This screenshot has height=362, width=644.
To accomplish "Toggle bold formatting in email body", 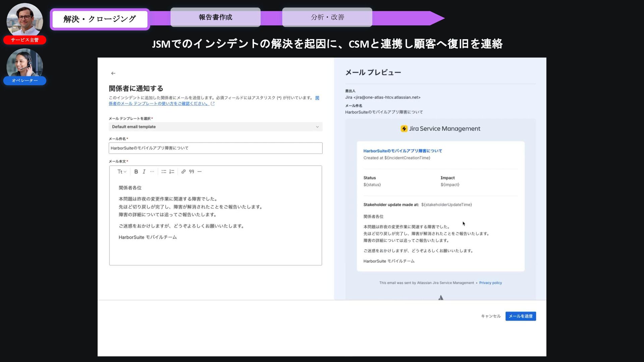I will tap(136, 172).
